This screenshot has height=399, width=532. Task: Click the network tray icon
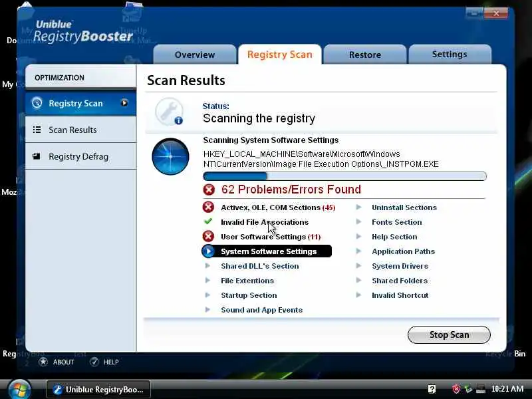(480, 389)
